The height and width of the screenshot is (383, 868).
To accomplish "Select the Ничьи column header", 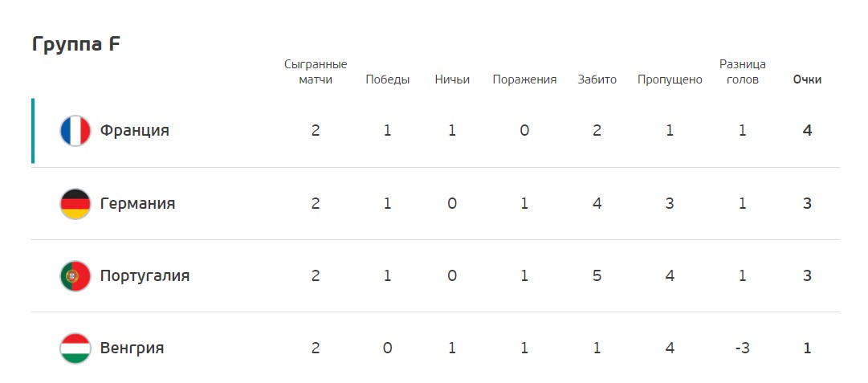I will pyautogui.click(x=452, y=79).
